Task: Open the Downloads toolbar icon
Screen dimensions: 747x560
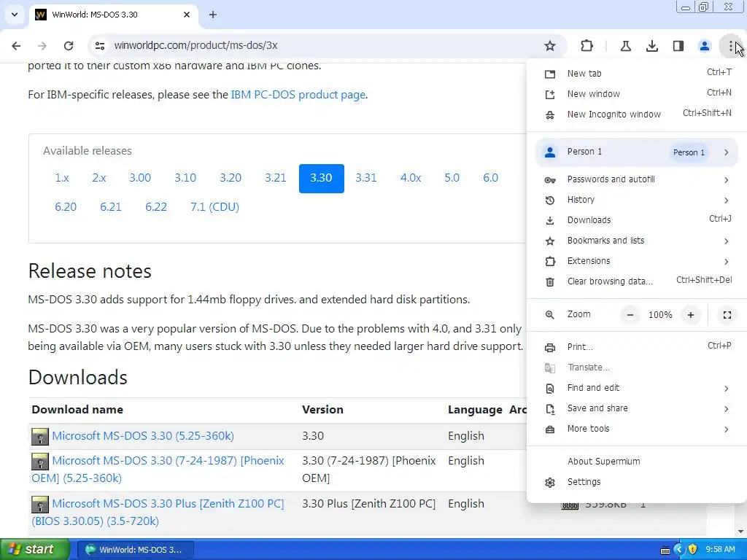Action: tap(651, 46)
